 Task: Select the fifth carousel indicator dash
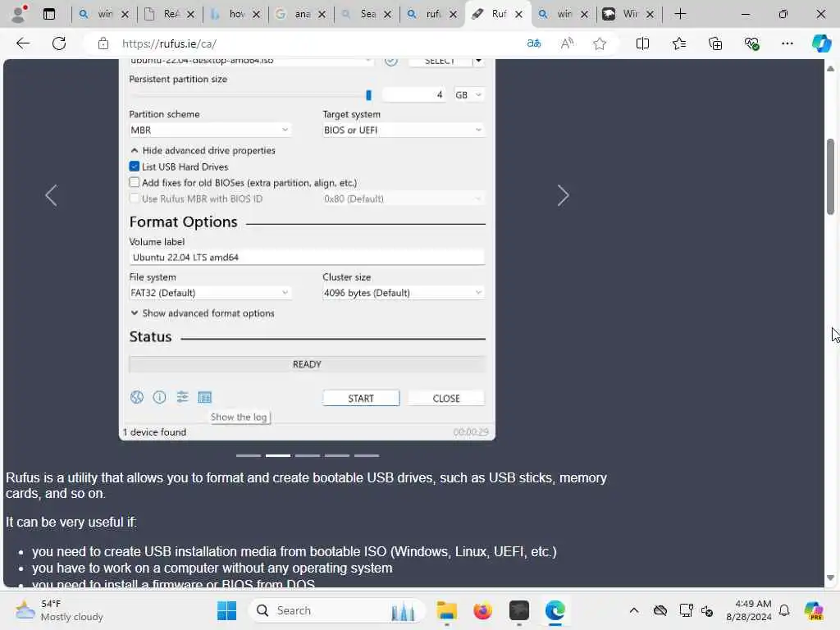[x=367, y=455]
